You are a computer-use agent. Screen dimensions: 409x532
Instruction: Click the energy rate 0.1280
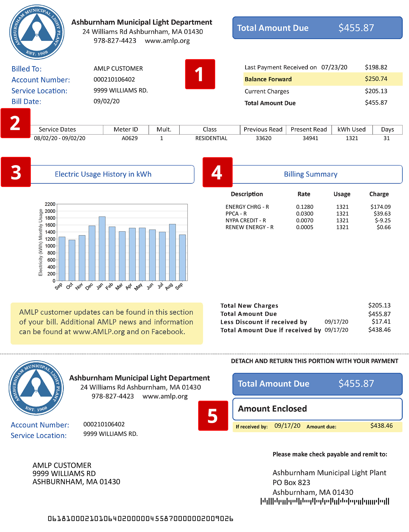(x=304, y=207)
